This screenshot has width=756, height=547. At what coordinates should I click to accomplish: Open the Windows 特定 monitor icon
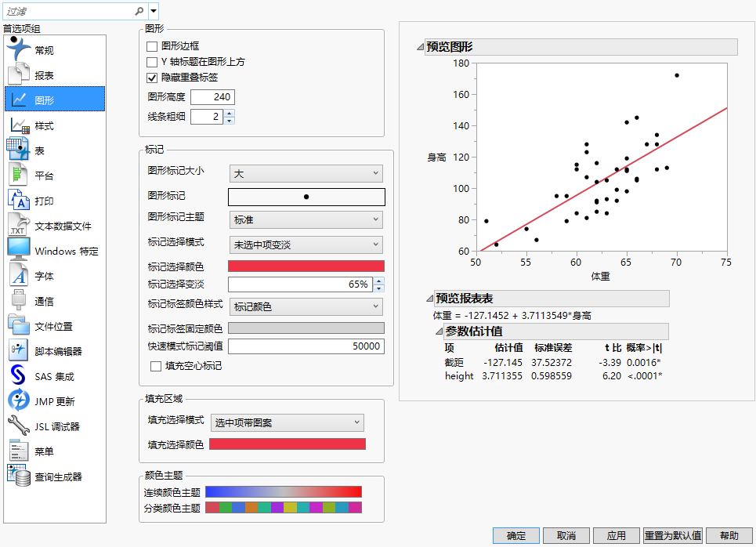tap(18, 250)
